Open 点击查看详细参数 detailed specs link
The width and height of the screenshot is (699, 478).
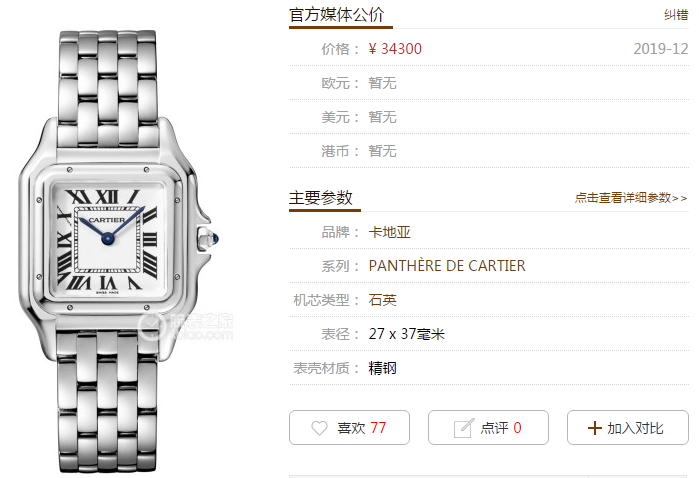[631, 198]
